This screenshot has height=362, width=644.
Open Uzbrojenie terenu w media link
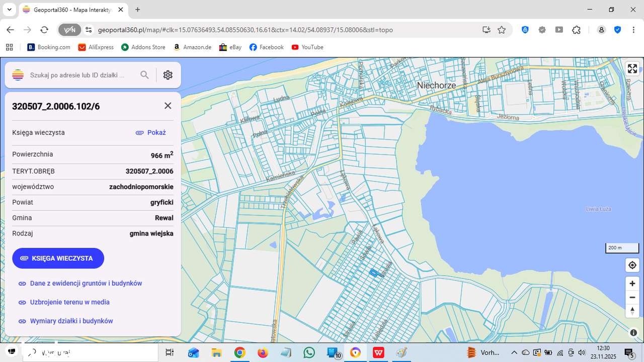tap(69, 302)
